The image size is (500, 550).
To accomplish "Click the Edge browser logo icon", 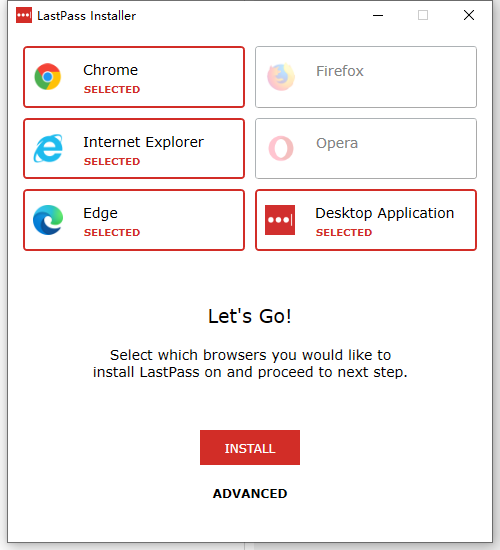I will pyautogui.click(x=48, y=220).
